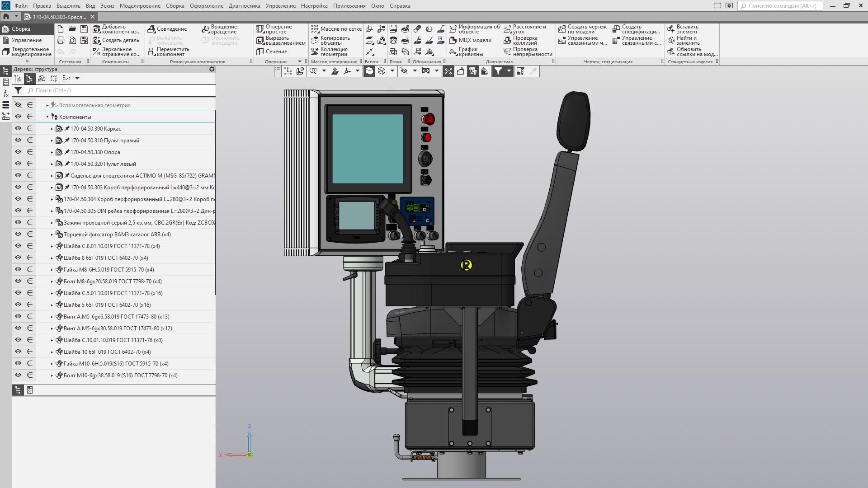Select shaded solid cube display mode
The height and width of the screenshot is (488, 868).
[369, 71]
